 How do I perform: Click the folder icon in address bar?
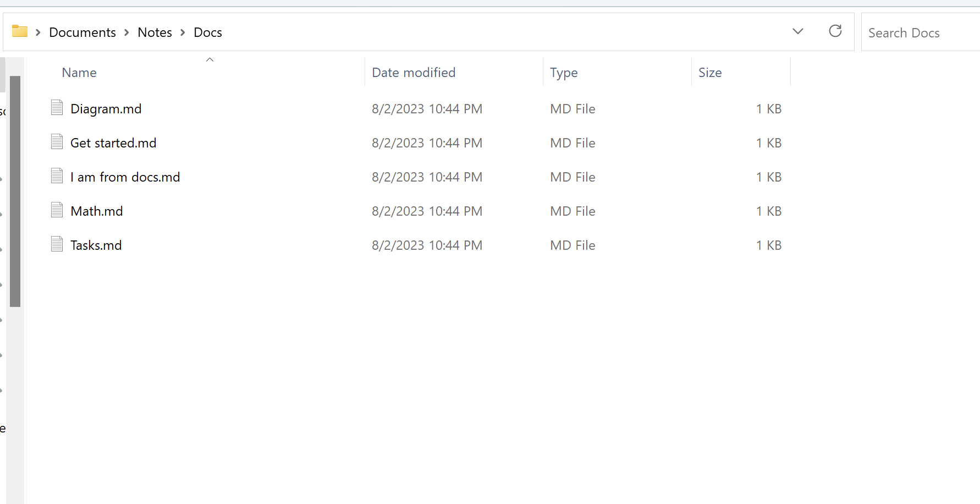tap(20, 31)
